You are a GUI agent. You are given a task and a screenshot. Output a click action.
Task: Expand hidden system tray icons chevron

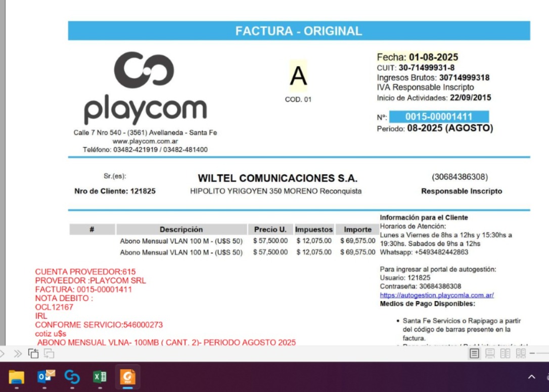(531, 377)
